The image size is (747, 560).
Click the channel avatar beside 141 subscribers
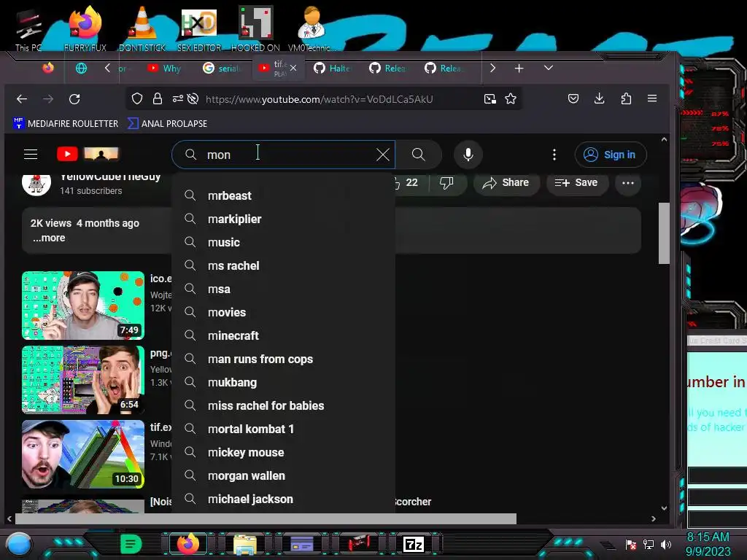36,184
